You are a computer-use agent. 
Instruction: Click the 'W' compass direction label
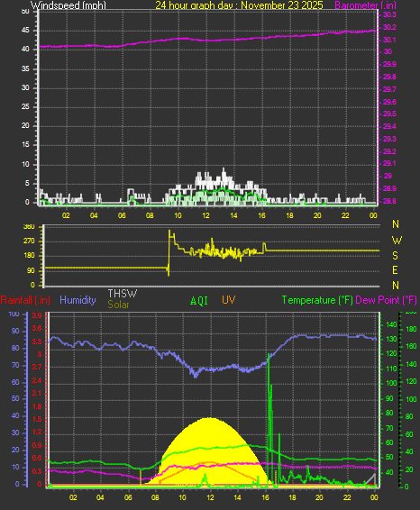point(397,241)
